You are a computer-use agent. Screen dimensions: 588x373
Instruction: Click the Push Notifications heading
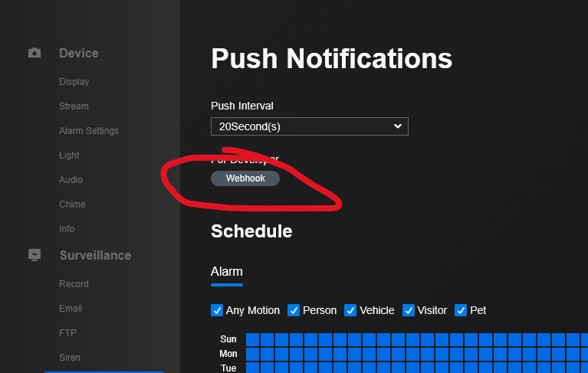point(331,59)
